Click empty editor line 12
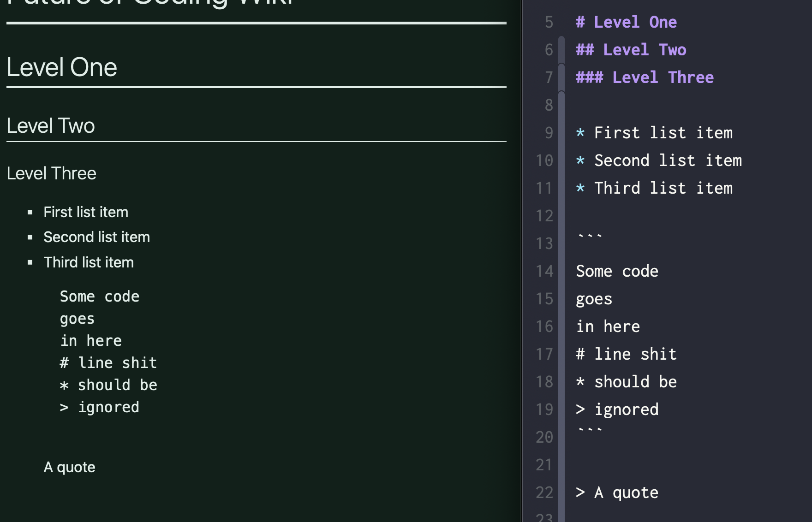The height and width of the screenshot is (522, 812). [687, 216]
